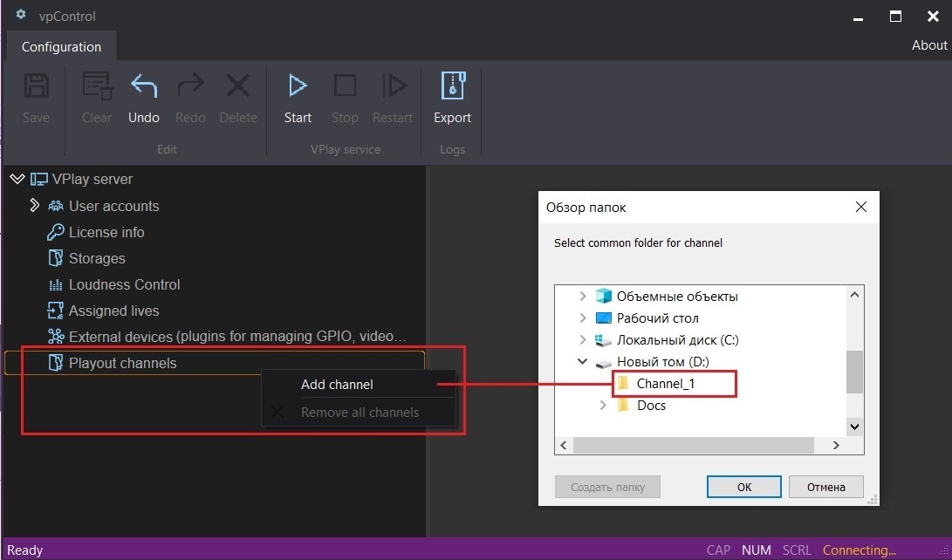This screenshot has height=560, width=952.
Task: Expand the Docs folder
Action: [x=603, y=406]
